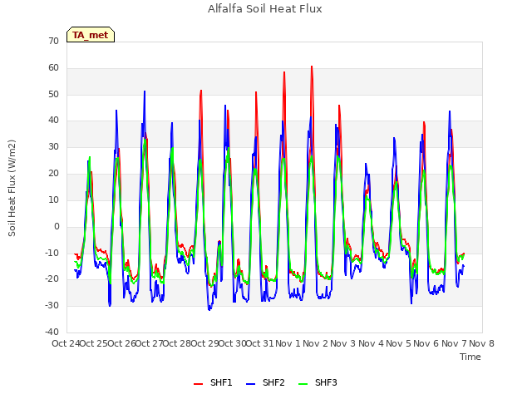This screenshot has height=399, width=532.
Task: Click the Oct 25 x-axis tick label
Action: tap(93, 343)
